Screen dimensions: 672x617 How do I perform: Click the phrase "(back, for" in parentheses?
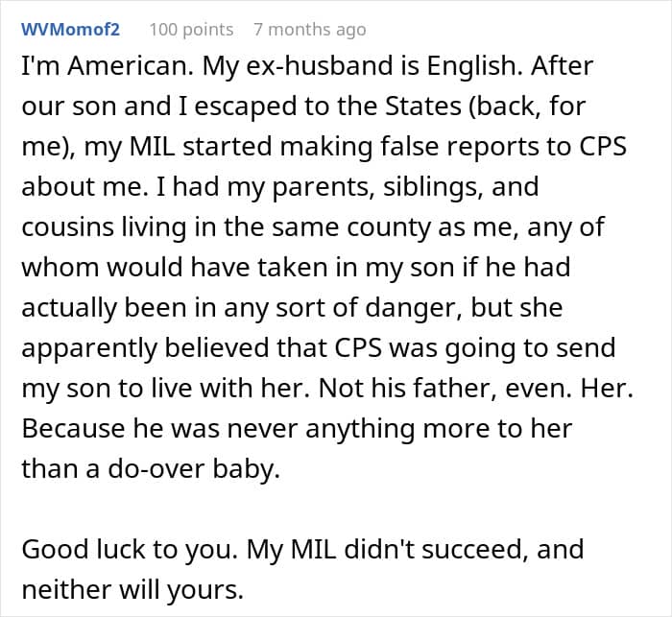pos(538,106)
